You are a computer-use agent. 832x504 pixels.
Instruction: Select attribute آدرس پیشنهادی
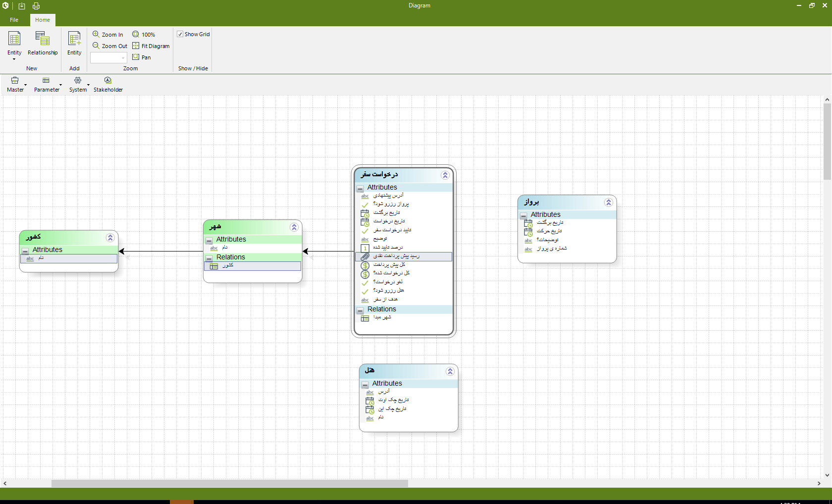pyautogui.click(x=388, y=196)
